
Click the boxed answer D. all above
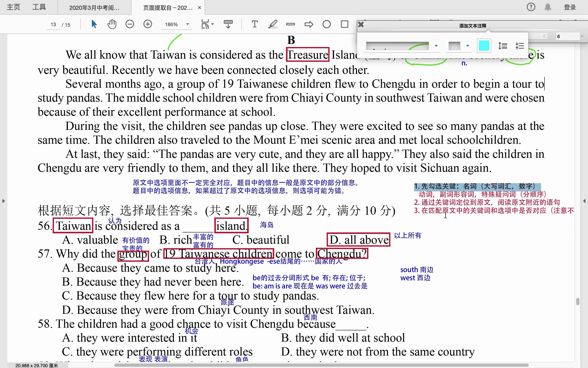[359, 240]
